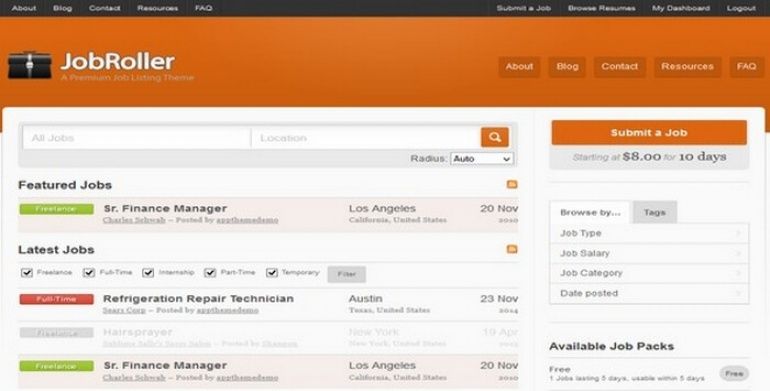
Task: Click the 23 Nov date text
Action: (499, 299)
